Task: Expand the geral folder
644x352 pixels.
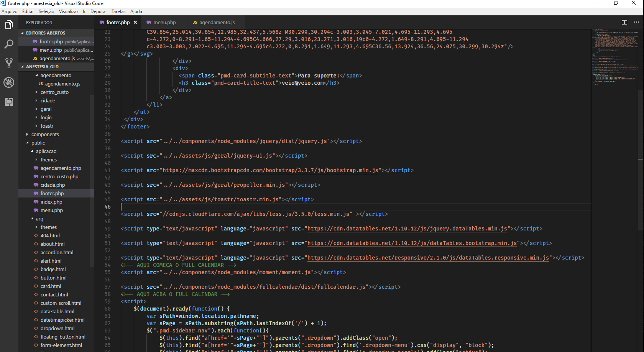Action: pyautogui.click(x=56, y=109)
